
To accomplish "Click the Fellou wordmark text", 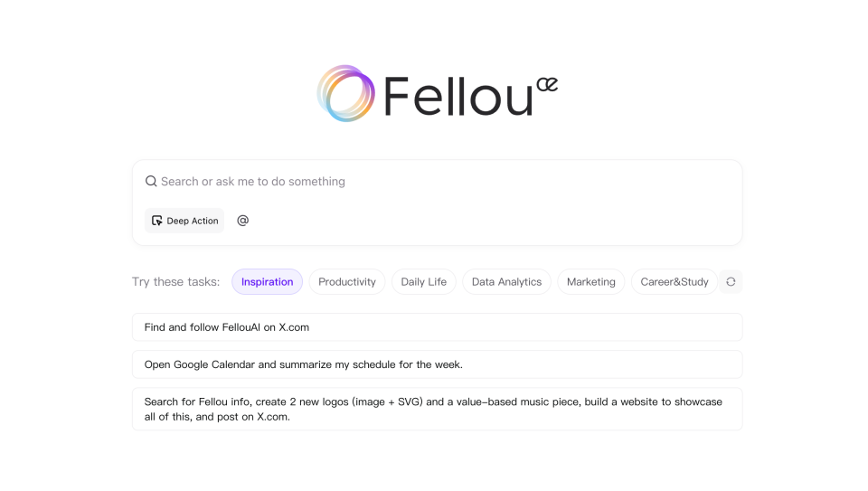I will tap(458, 96).
